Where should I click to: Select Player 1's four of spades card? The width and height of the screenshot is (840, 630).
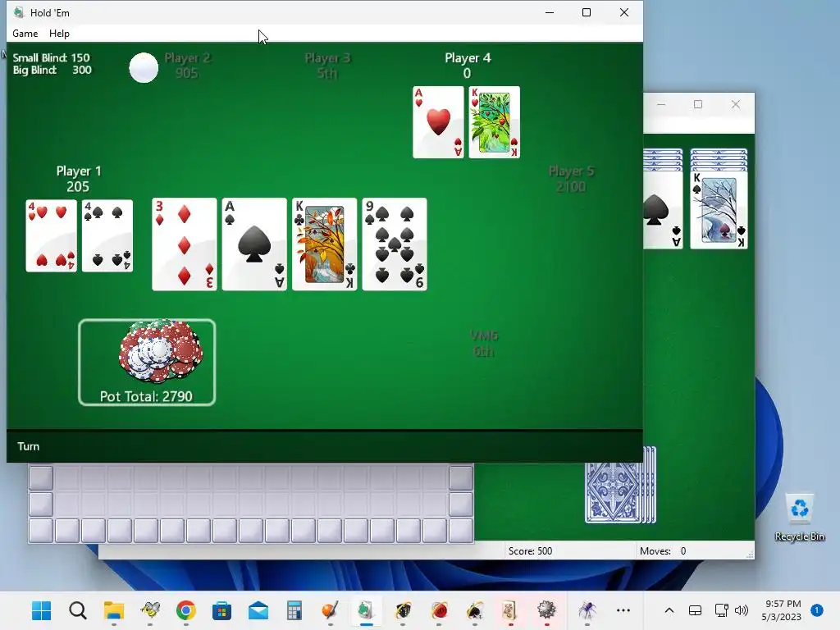[x=107, y=235]
